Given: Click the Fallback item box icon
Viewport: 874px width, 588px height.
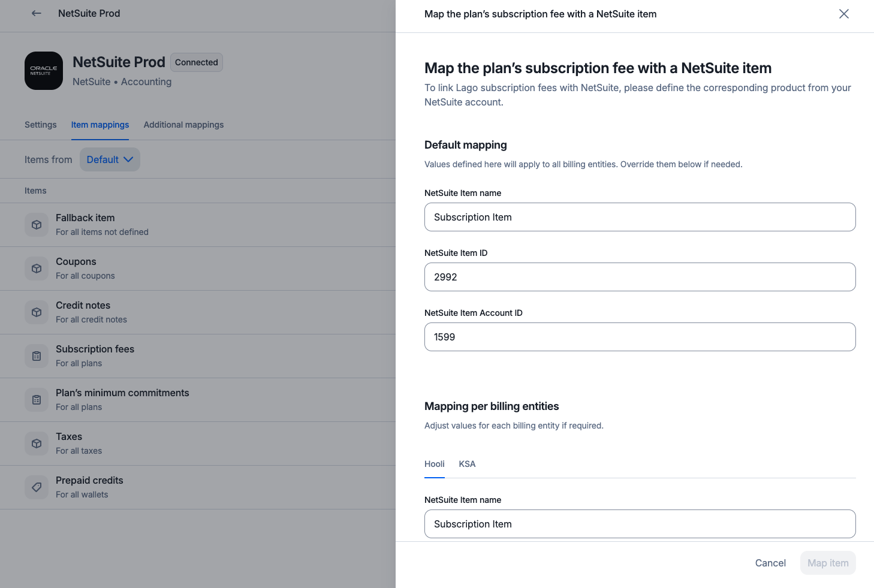Looking at the screenshot, I should tap(37, 225).
